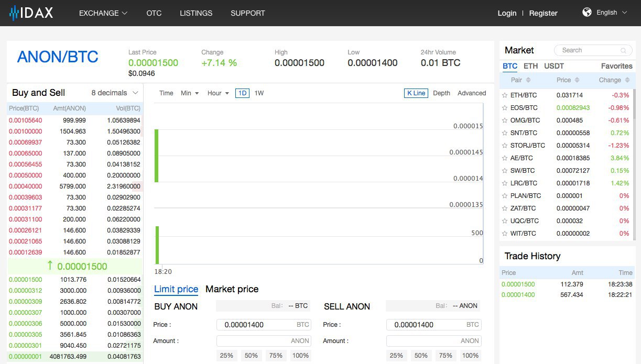Click the buy Amount input field

(264, 341)
